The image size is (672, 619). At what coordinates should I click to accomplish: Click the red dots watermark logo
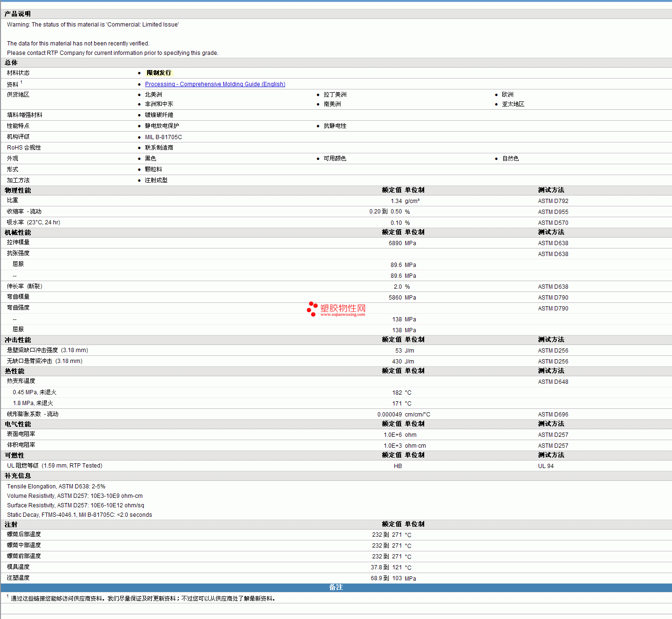pyautogui.click(x=312, y=309)
